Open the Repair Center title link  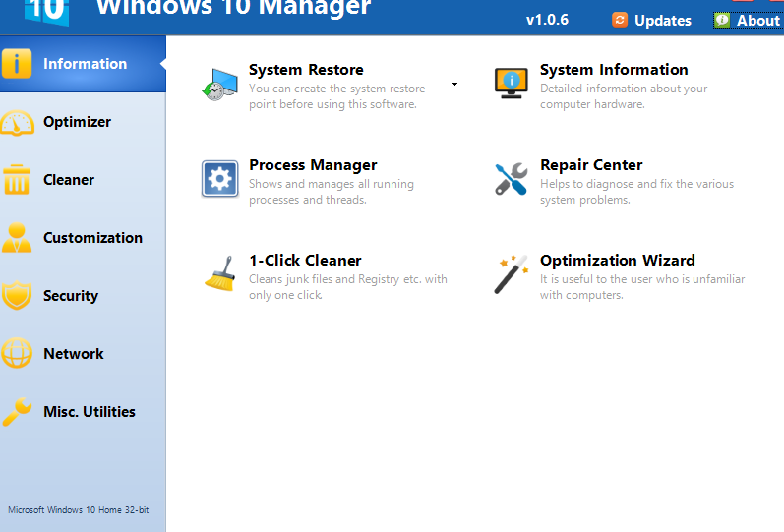point(591,165)
